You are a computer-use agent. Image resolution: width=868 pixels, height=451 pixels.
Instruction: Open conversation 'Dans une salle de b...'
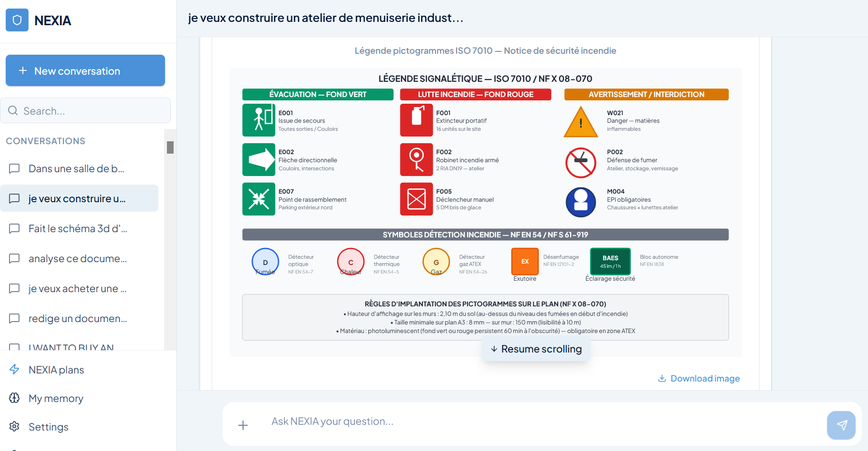[x=79, y=168]
